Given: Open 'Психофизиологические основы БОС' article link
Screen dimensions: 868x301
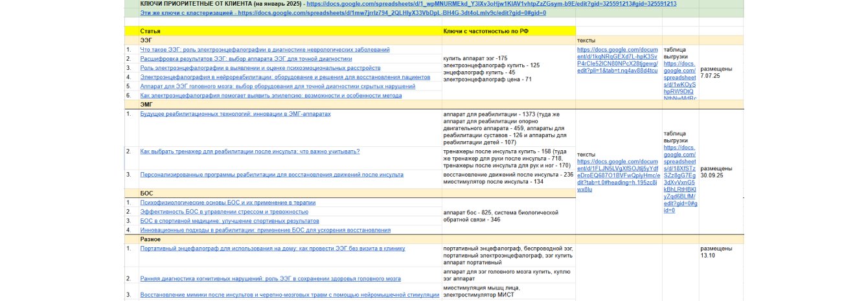Looking at the screenshot, I should [x=228, y=203].
